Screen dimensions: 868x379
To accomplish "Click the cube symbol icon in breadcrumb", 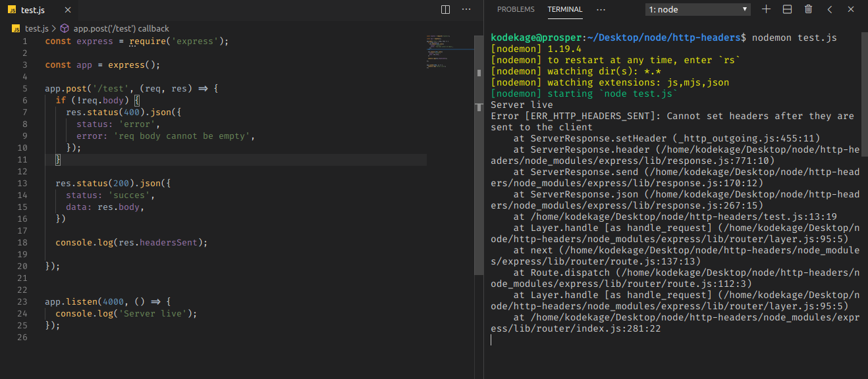I will point(65,28).
